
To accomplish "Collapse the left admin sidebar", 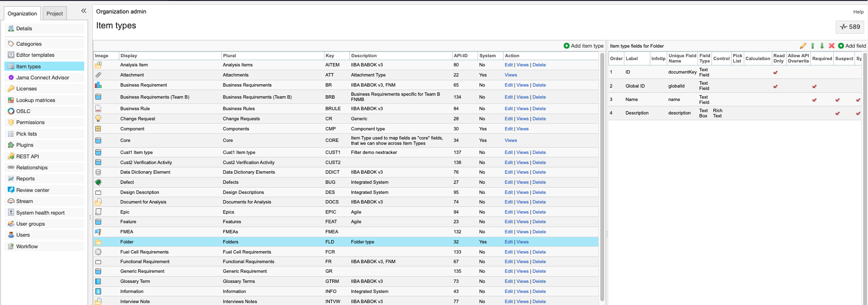I will 84,11.
